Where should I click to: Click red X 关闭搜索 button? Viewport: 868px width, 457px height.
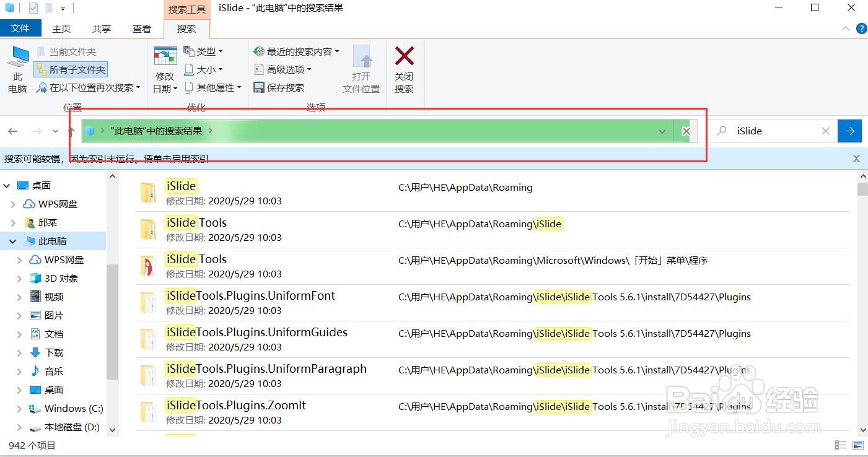pyautogui.click(x=404, y=70)
